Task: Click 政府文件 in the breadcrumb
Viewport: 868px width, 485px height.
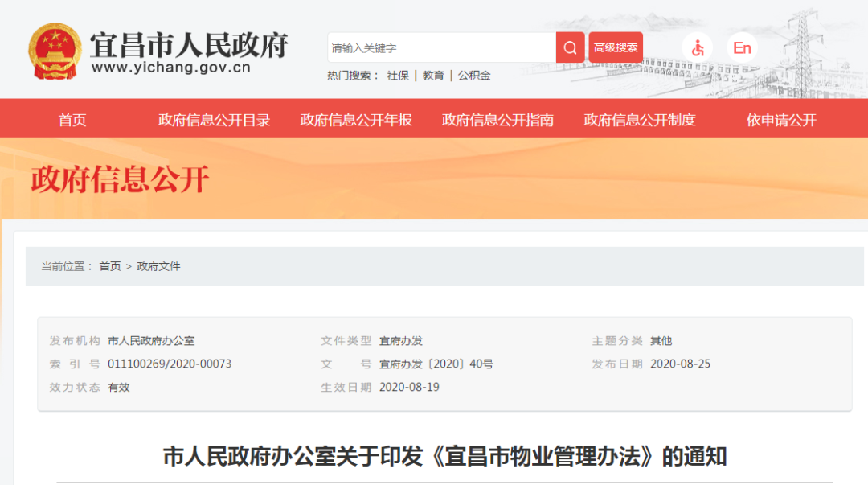Action: [x=158, y=266]
